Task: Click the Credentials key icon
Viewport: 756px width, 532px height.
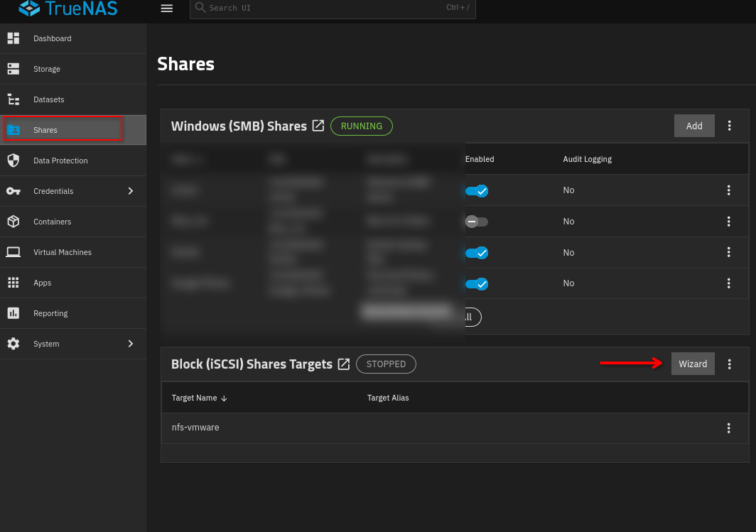Action: [13, 191]
